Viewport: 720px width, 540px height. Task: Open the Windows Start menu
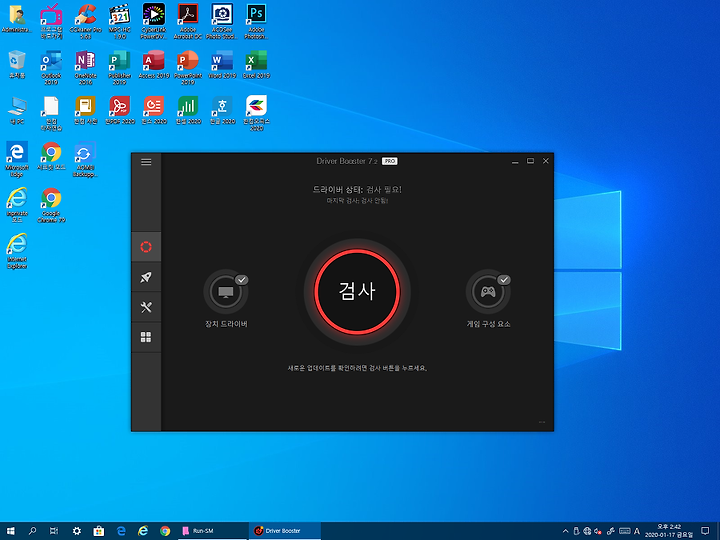pos(10,531)
